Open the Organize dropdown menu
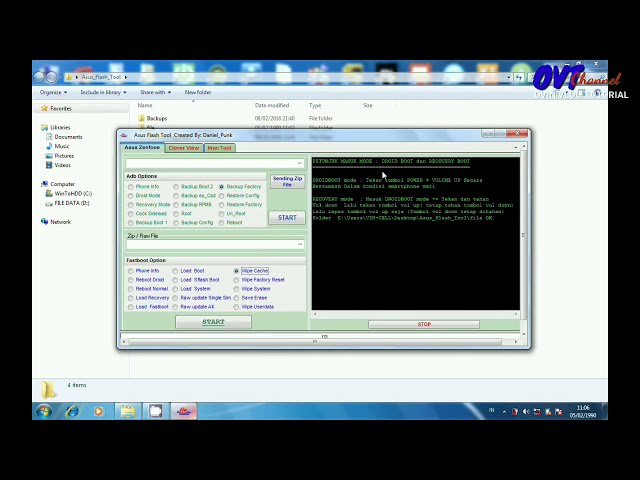This screenshot has width=640, height=480. [x=53, y=93]
